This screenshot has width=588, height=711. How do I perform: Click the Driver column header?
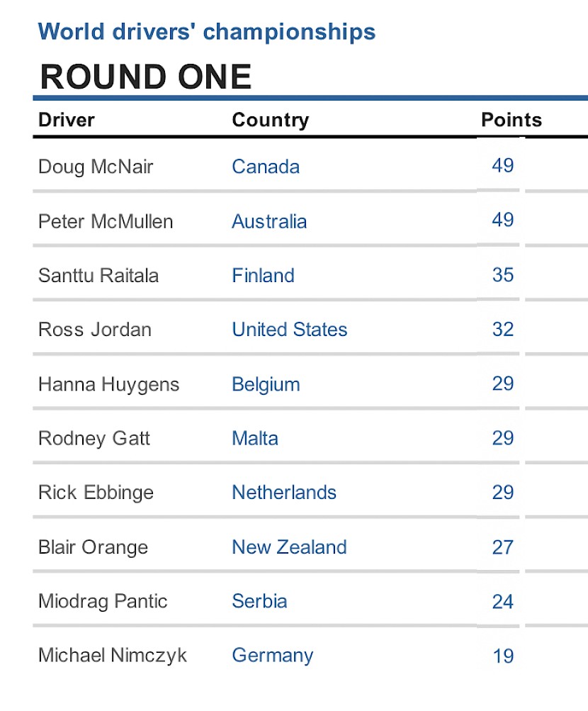(67, 120)
